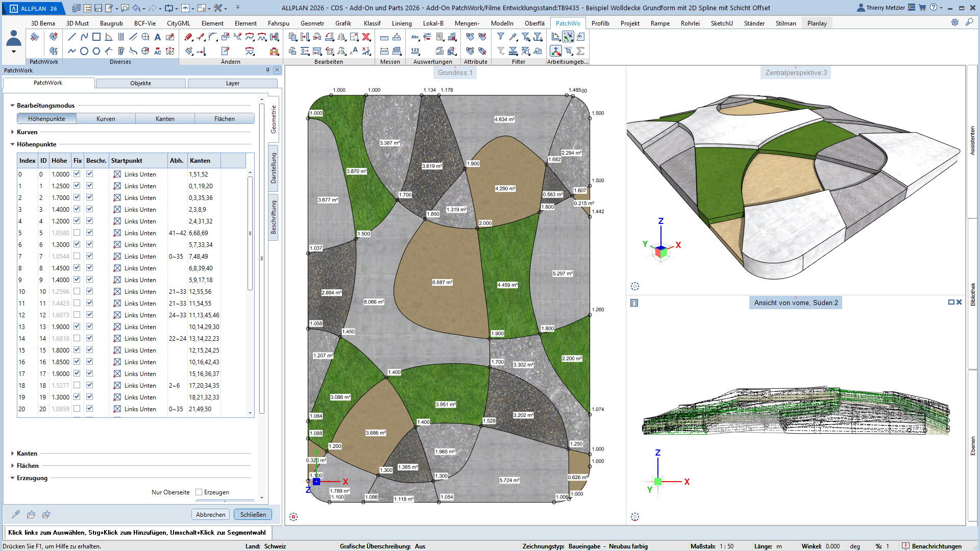Click the search magnifier icon top right
The height and width of the screenshot is (551, 980).
click(x=969, y=22)
